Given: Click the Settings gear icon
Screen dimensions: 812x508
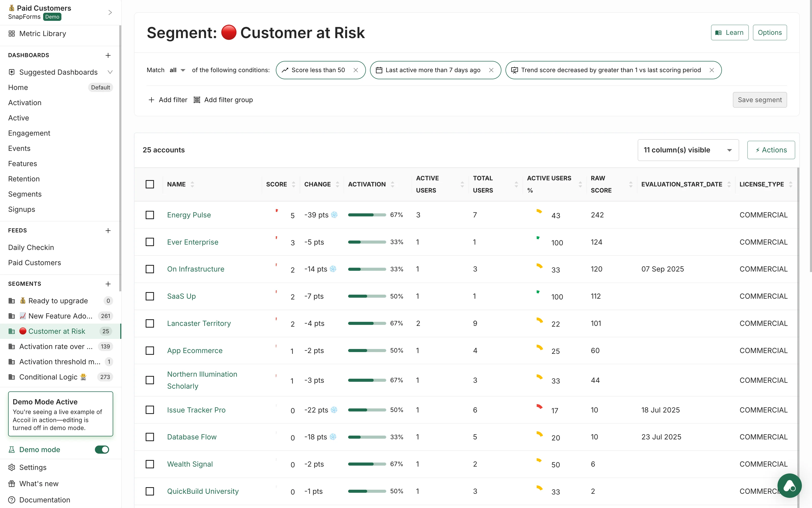Looking at the screenshot, I should [12, 467].
